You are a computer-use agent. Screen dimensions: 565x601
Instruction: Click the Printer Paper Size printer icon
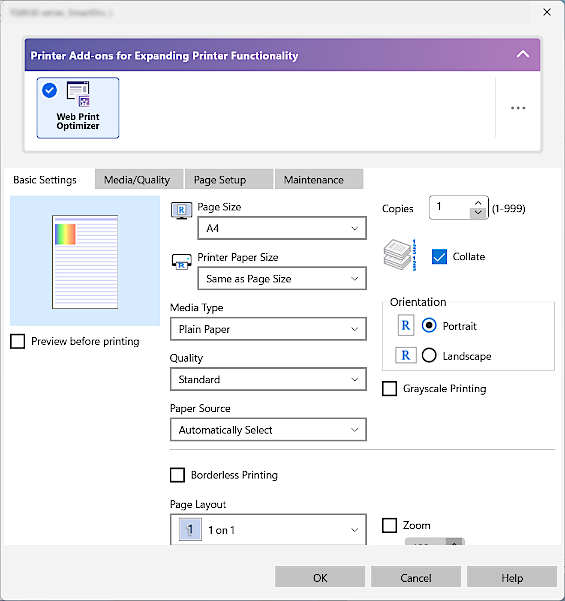pos(181,262)
